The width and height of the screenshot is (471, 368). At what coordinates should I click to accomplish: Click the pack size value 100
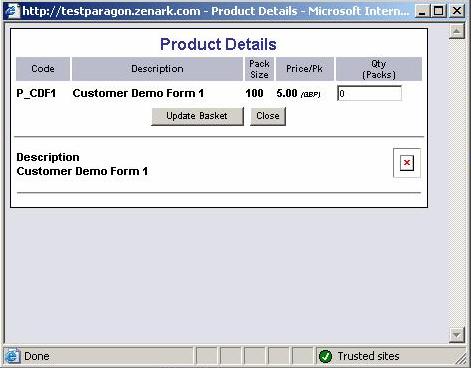(x=254, y=93)
